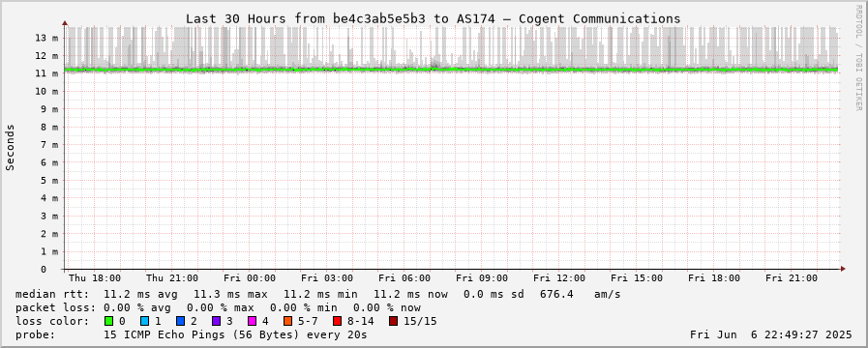Click the 13 m y-axis label
This screenshot has width=868, height=348.
(x=47, y=38)
